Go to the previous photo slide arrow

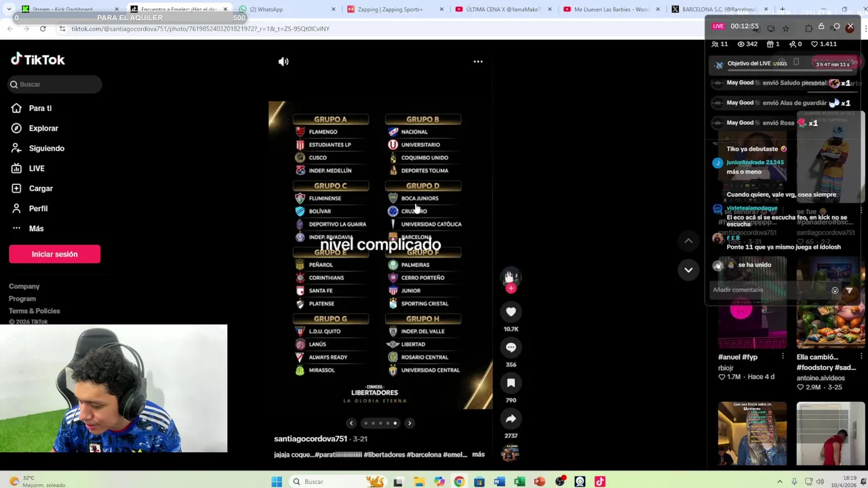(351, 423)
